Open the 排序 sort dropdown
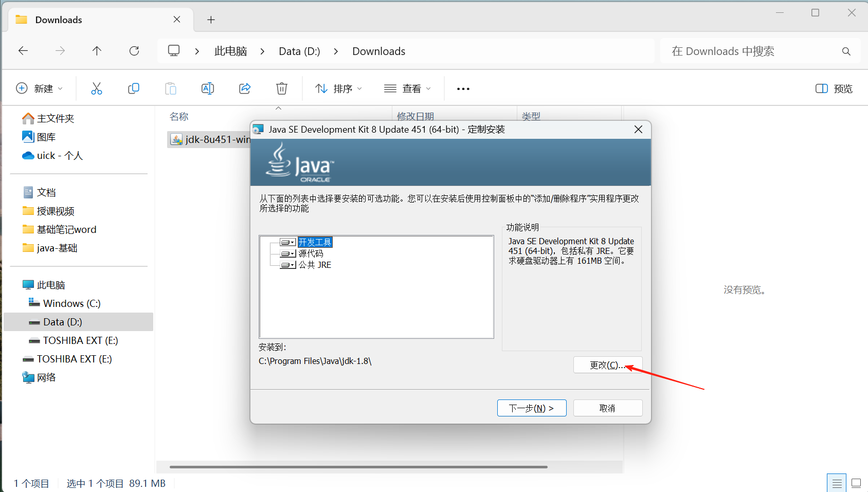868x492 pixels. pyautogui.click(x=338, y=88)
